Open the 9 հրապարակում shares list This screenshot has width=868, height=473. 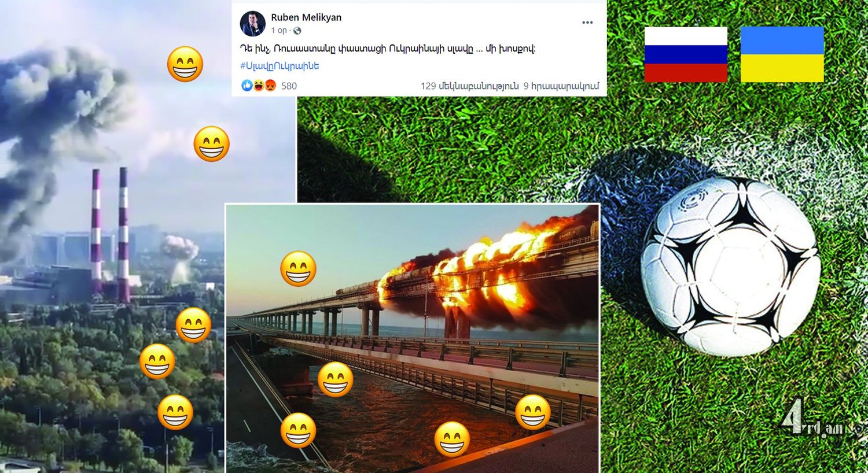(561, 86)
